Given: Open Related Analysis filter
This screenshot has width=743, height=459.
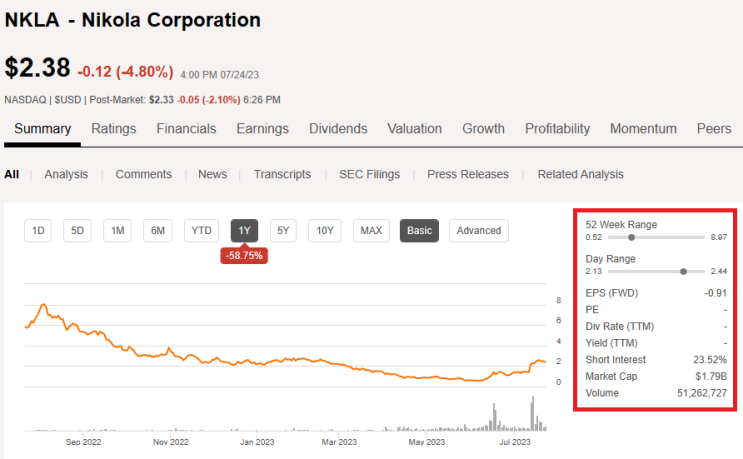Looking at the screenshot, I should (x=580, y=174).
